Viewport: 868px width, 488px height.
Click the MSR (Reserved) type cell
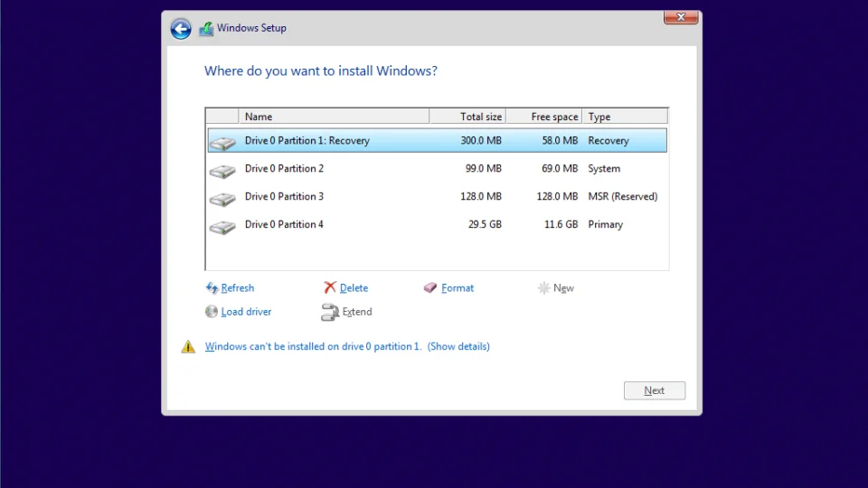[623, 196]
